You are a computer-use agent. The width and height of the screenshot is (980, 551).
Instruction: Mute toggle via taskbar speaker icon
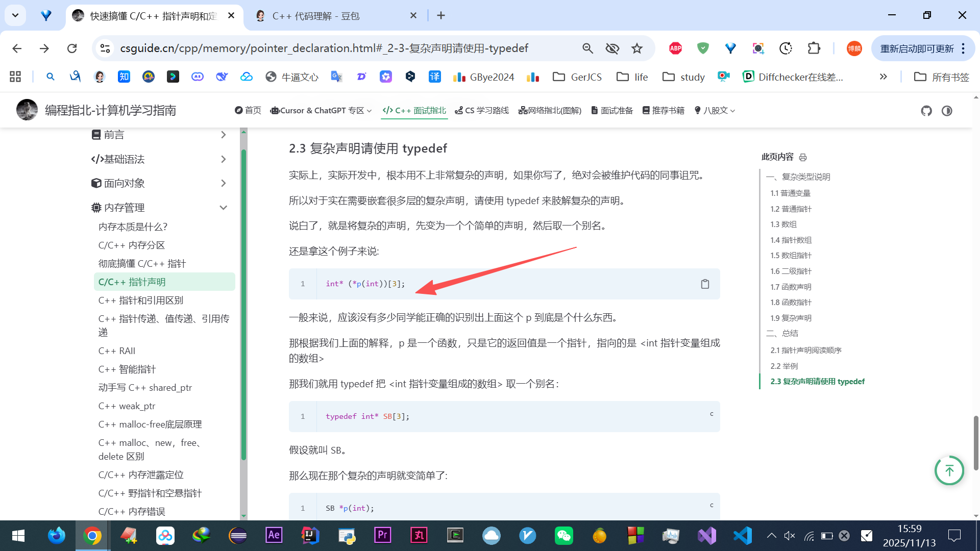click(790, 536)
